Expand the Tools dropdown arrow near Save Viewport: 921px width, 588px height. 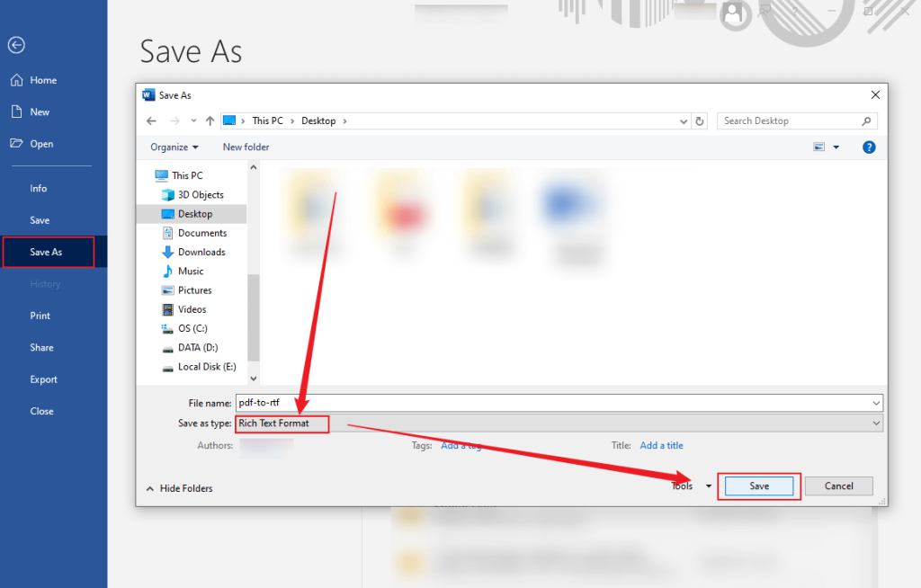(x=708, y=486)
